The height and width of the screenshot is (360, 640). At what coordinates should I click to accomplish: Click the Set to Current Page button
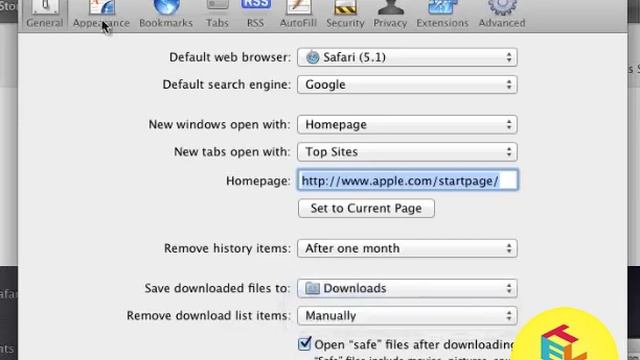coord(366,209)
